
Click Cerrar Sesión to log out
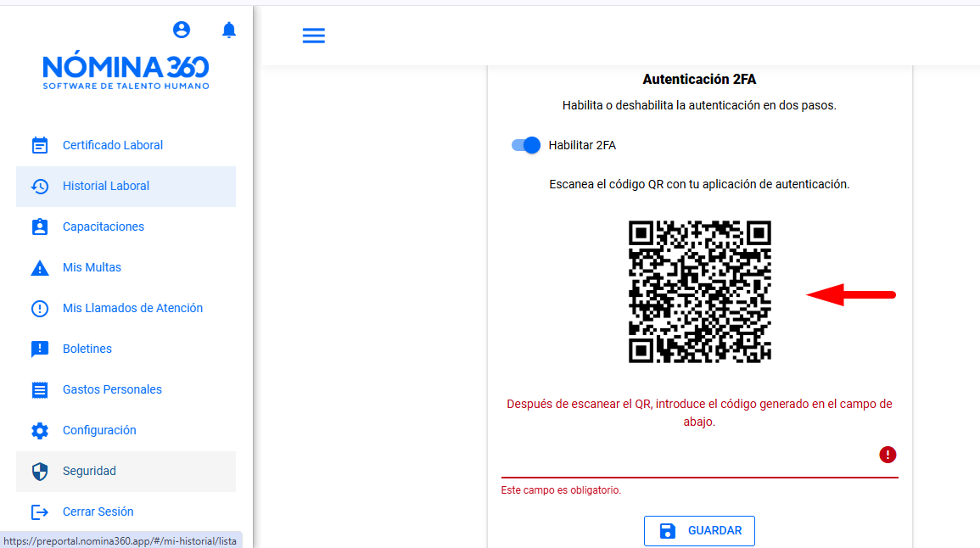(x=126, y=512)
